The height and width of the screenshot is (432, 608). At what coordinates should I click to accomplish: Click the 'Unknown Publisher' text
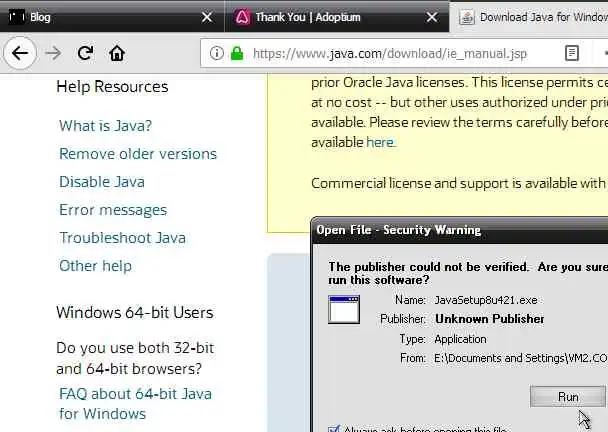(x=489, y=319)
